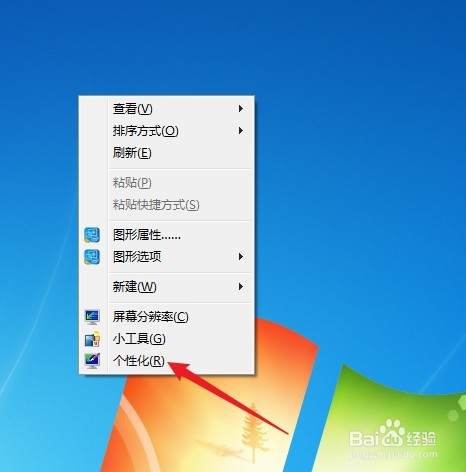Click the gadgets icon beside 小工具
Viewport: 466px width, 472px height.
[x=92, y=339]
